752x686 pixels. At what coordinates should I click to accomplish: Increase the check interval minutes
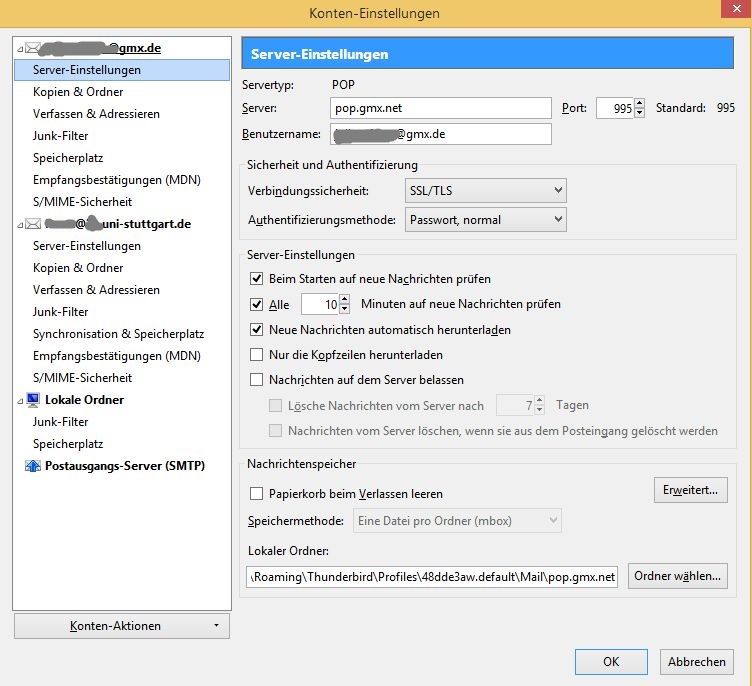pos(344,299)
